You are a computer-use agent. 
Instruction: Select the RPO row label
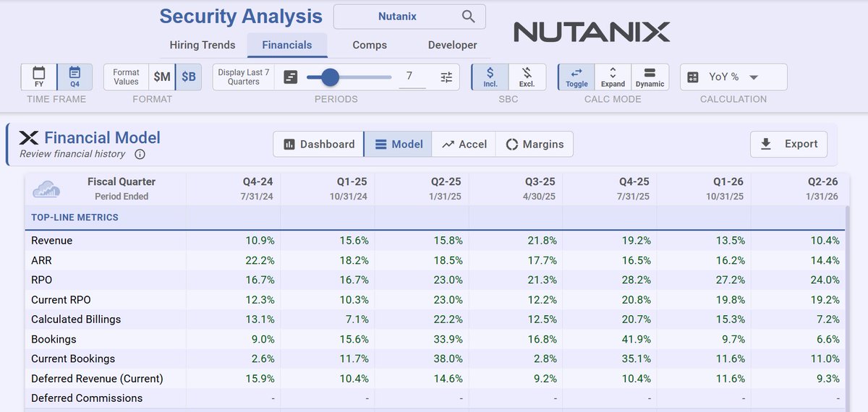pyautogui.click(x=42, y=280)
